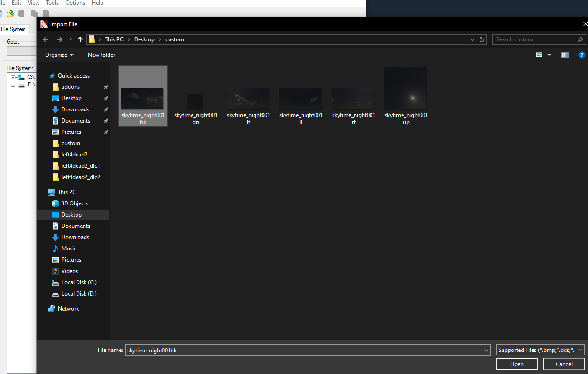Open 3D Objects under This PC

(75, 203)
